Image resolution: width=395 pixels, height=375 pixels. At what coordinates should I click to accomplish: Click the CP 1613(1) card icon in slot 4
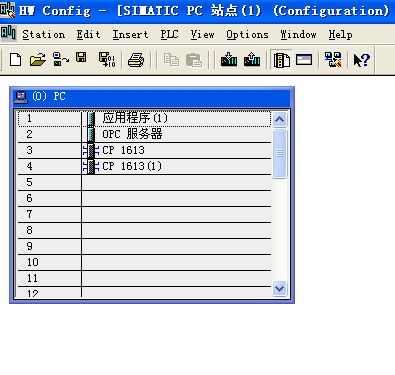91,166
